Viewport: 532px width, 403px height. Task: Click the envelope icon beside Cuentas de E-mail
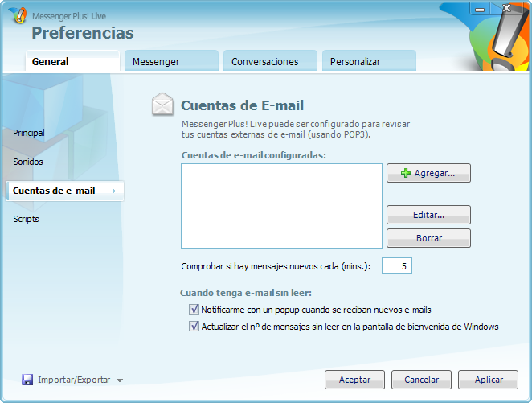162,105
